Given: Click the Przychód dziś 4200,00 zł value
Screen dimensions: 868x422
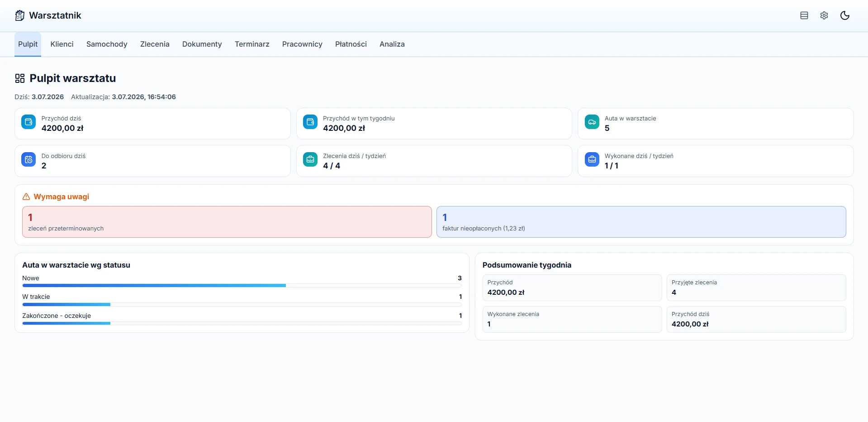Looking at the screenshot, I should pos(62,128).
